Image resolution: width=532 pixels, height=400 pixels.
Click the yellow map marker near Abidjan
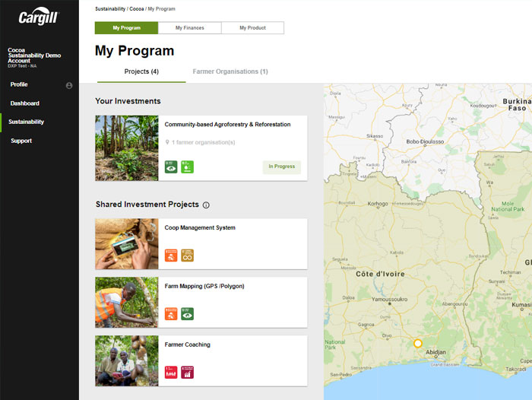tap(417, 344)
